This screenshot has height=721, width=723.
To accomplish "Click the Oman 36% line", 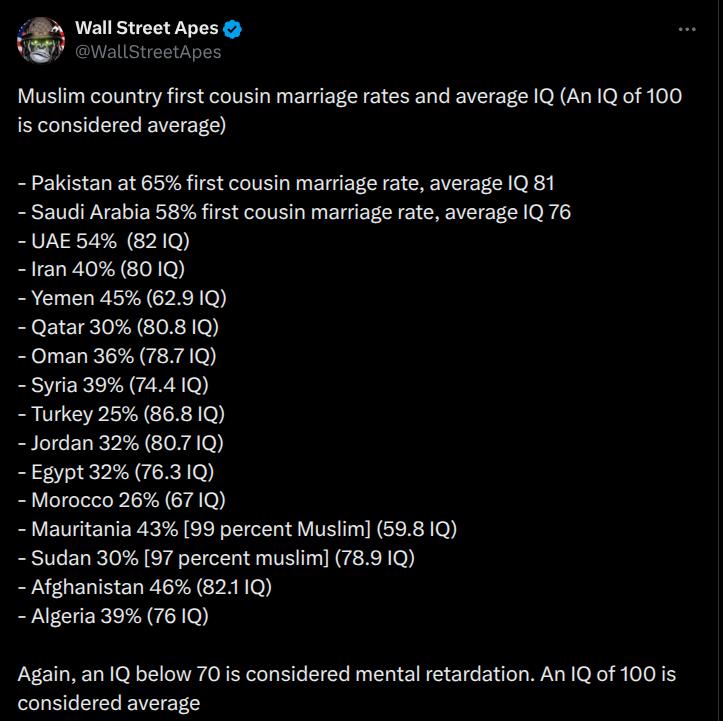I will pos(117,356).
